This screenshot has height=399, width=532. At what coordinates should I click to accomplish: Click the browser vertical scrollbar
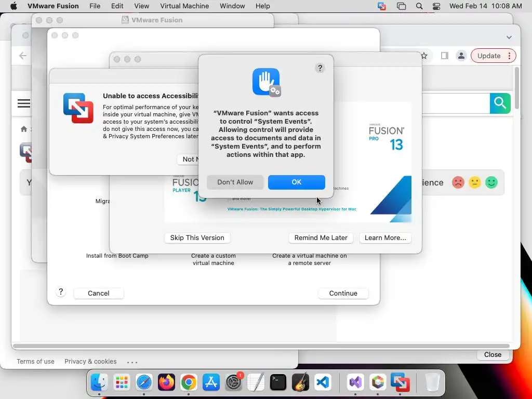click(x=517, y=88)
